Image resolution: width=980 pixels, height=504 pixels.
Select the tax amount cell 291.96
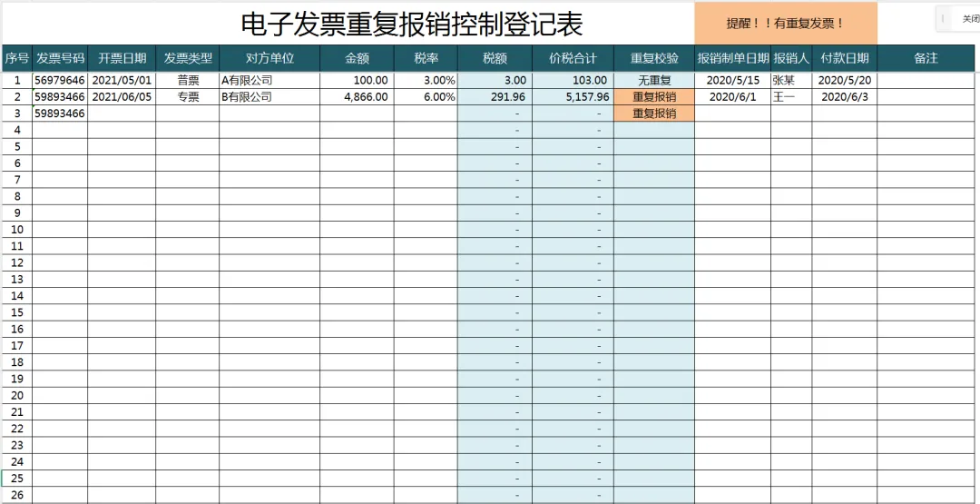click(495, 97)
